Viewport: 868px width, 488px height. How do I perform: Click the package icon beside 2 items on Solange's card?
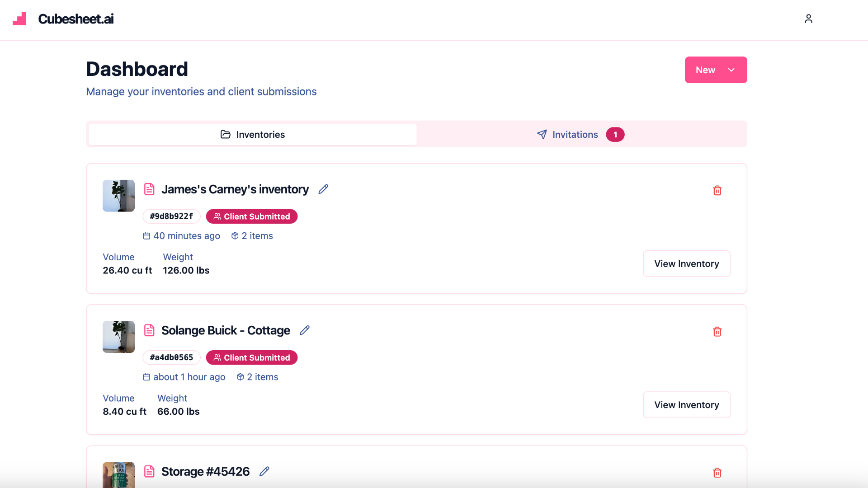tap(240, 377)
